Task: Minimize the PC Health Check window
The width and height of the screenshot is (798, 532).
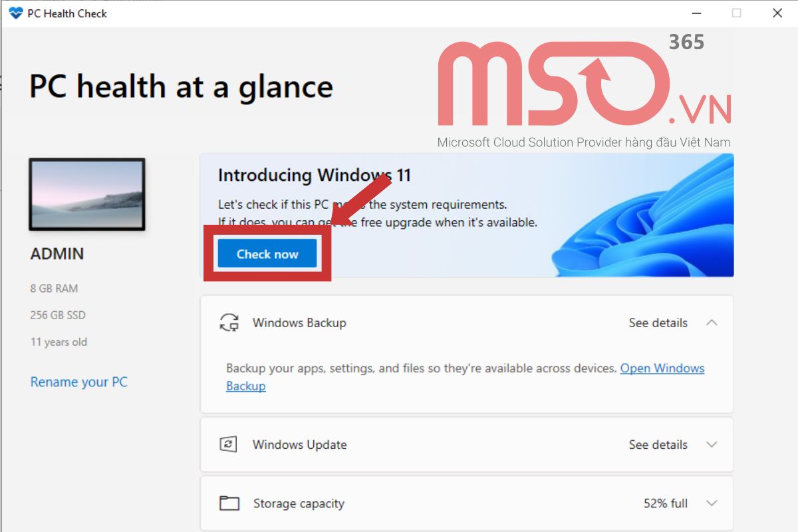Action: point(696,13)
